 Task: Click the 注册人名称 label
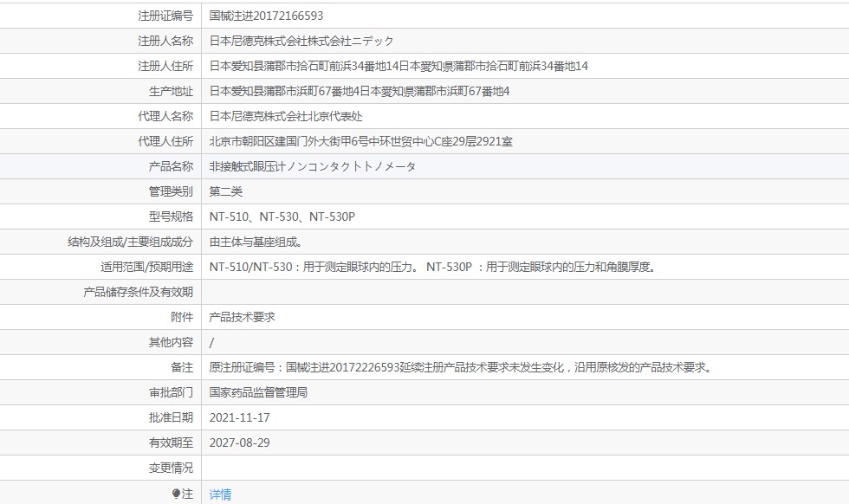165,42
